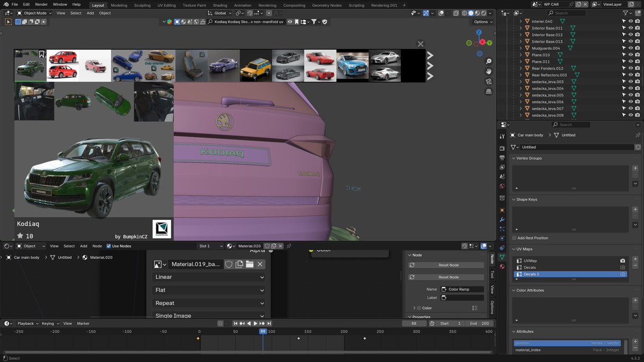644x362 pixels.
Task: Click the fake user shield on Material.019_ba image
Action: (229, 264)
